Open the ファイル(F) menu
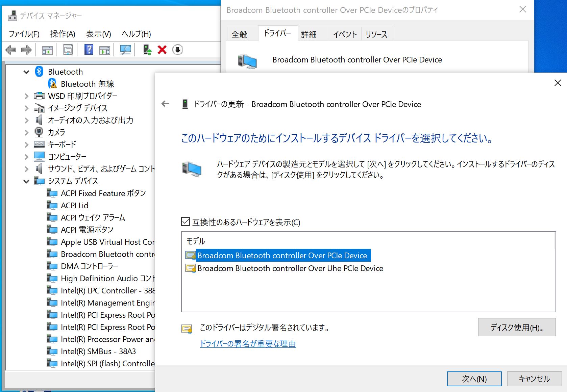 24,34
